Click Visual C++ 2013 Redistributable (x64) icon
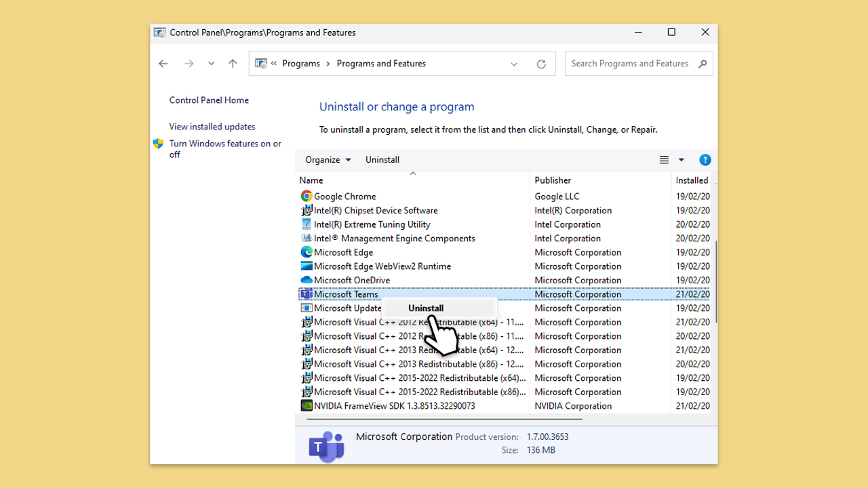 [x=307, y=350]
